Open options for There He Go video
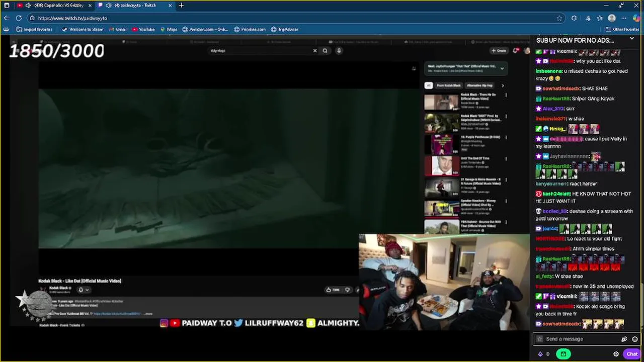This screenshot has width=644, height=362. coord(506,95)
